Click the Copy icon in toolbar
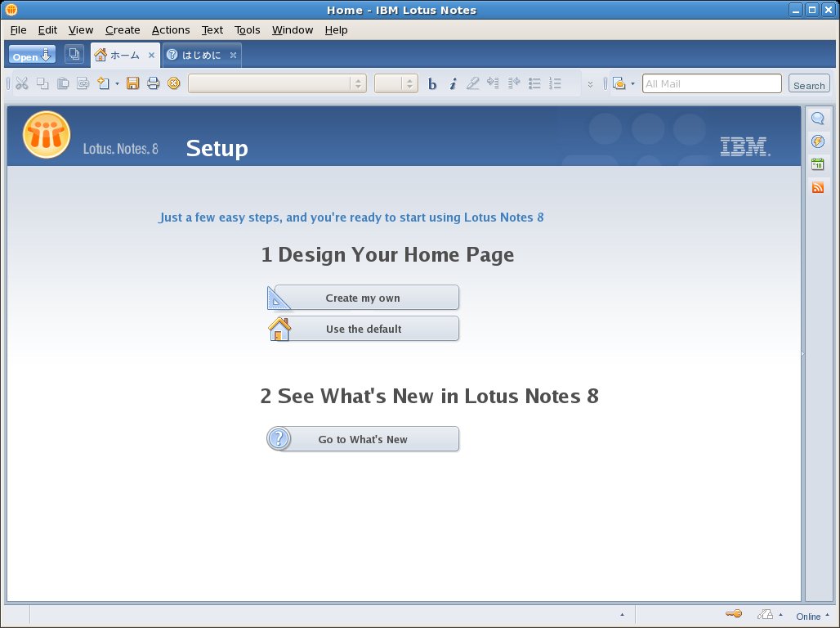 point(42,83)
